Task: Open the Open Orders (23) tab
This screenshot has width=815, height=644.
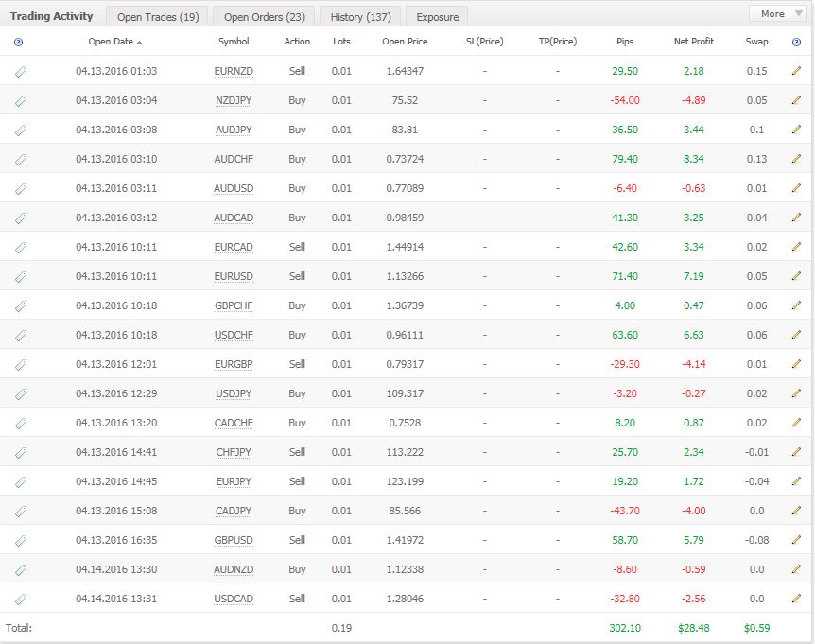Action: coord(264,16)
